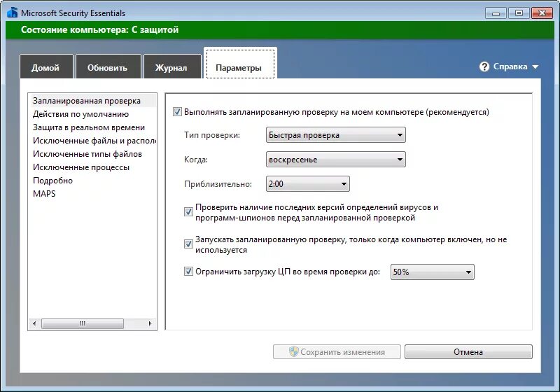Switch to the Домой tab

coord(46,66)
